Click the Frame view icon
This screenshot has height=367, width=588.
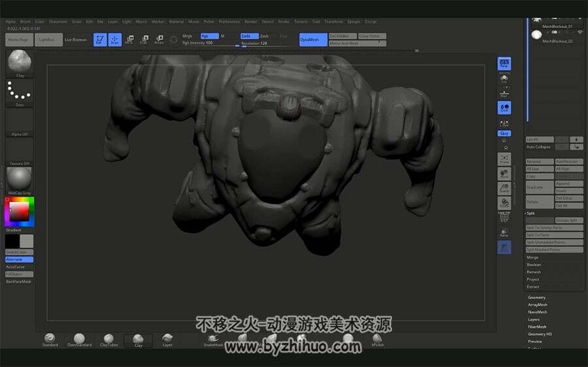[504, 159]
